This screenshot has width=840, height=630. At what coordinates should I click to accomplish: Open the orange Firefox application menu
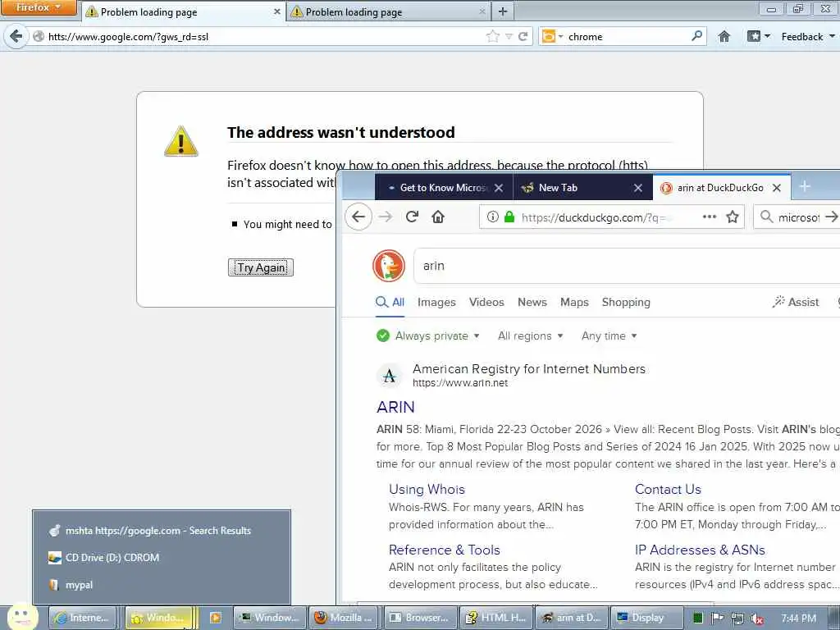(x=39, y=7)
